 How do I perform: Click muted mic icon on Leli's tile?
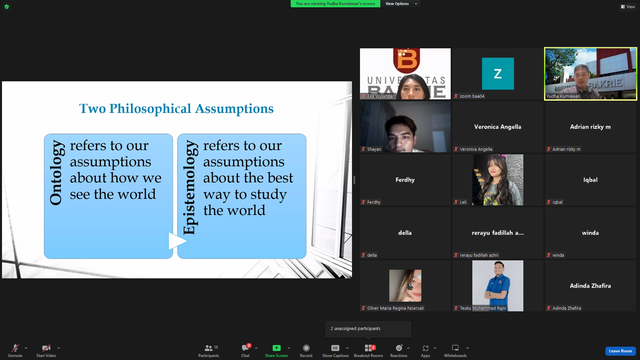(x=456, y=202)
